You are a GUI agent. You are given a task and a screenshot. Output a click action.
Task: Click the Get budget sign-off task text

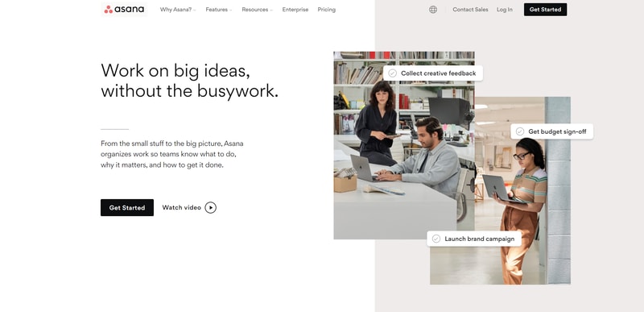pos(557,131)
